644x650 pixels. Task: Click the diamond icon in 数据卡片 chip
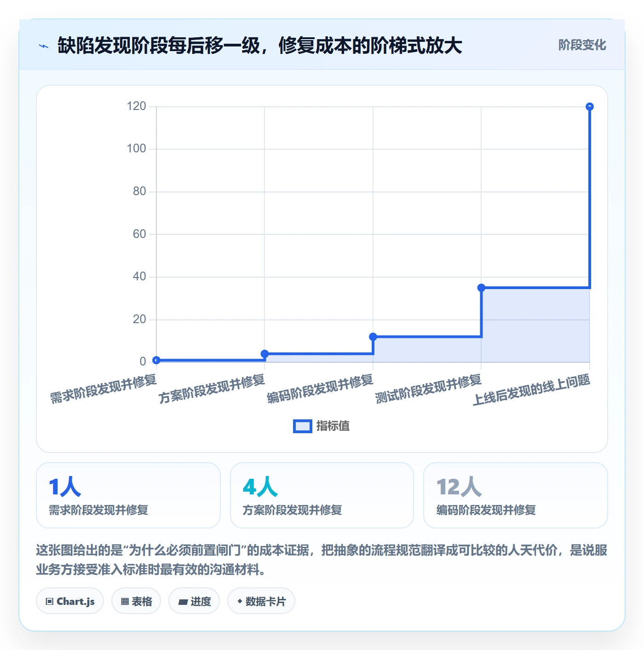click(240, 601)
